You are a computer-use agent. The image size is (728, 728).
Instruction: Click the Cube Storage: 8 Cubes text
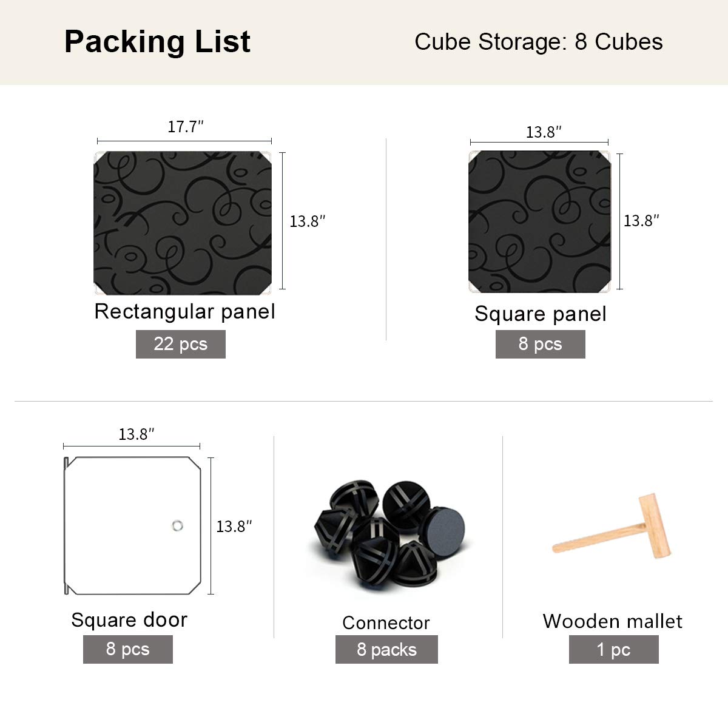coord(539,42)
